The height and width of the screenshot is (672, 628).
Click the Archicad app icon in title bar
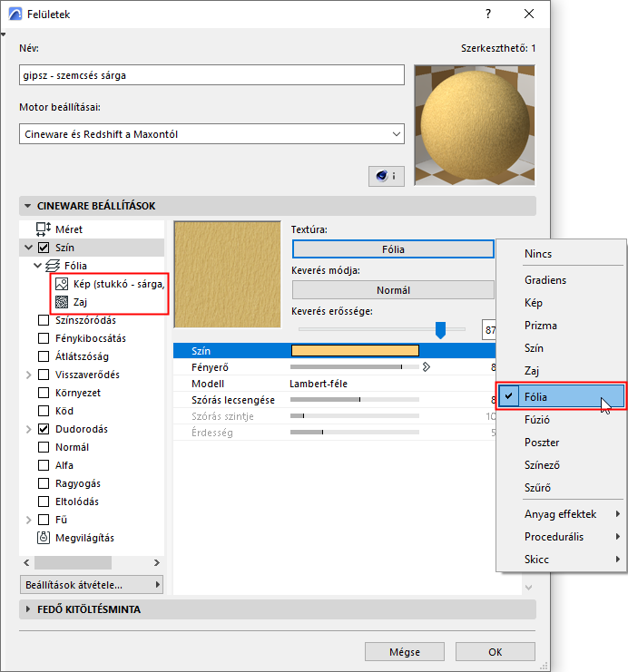coord(15,15)
